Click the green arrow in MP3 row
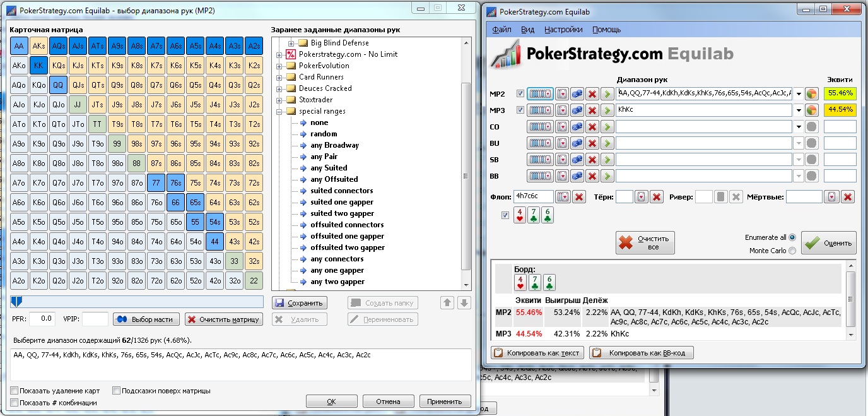 pyautogui.click(x=607, y=110)
